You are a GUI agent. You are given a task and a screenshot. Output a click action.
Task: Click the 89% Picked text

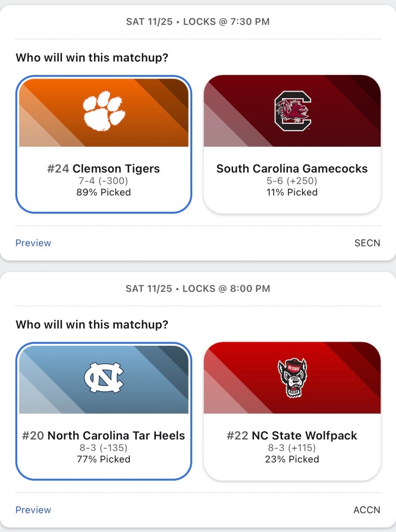click(x=104, y=192)
